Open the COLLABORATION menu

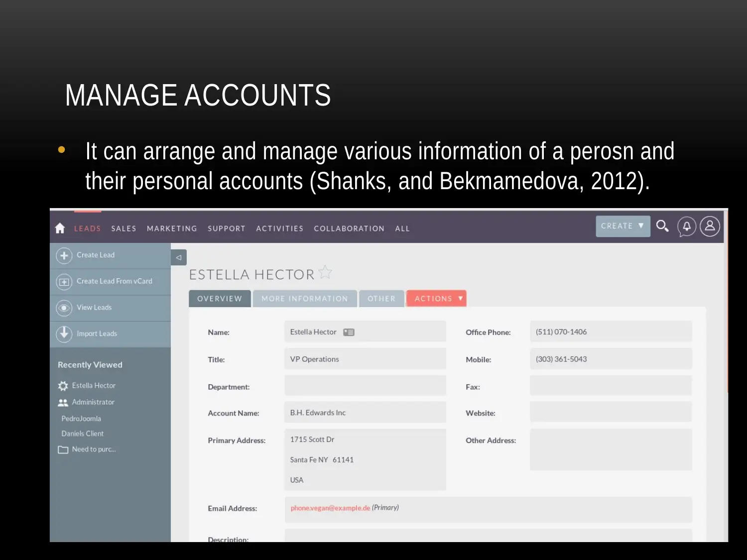349,228
